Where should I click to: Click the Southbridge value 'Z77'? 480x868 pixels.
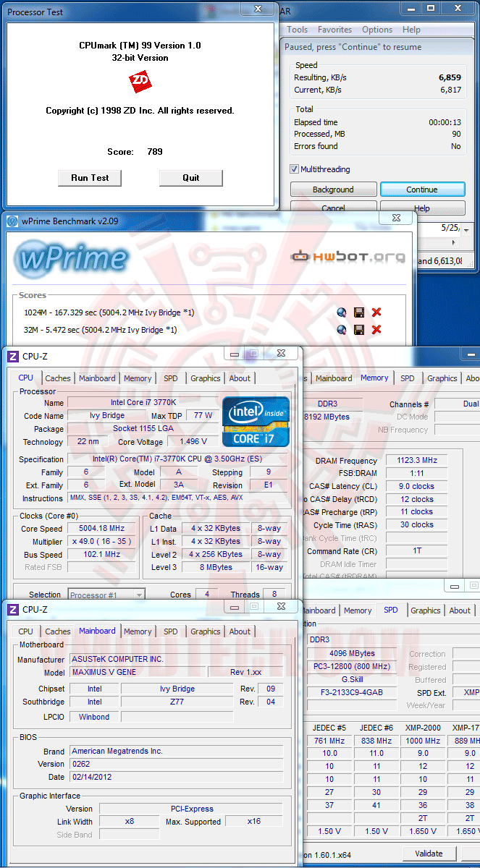[177, 702]
